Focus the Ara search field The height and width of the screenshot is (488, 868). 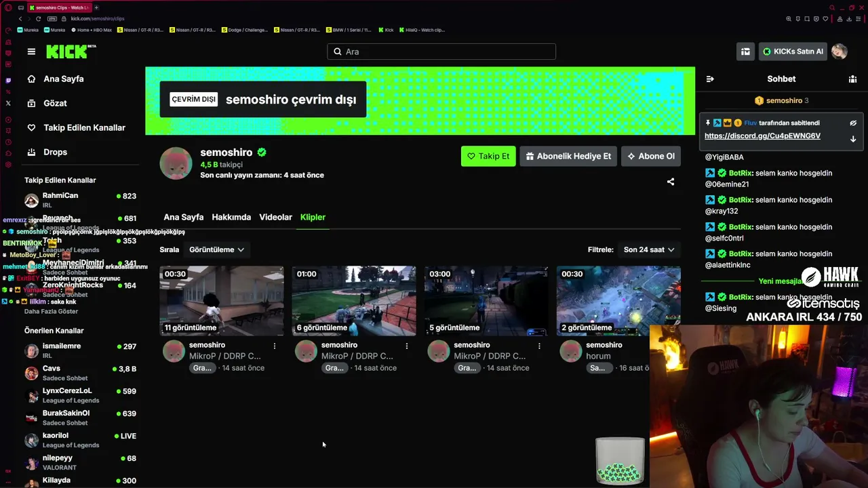pyautogui.click(x=441, y=52)
